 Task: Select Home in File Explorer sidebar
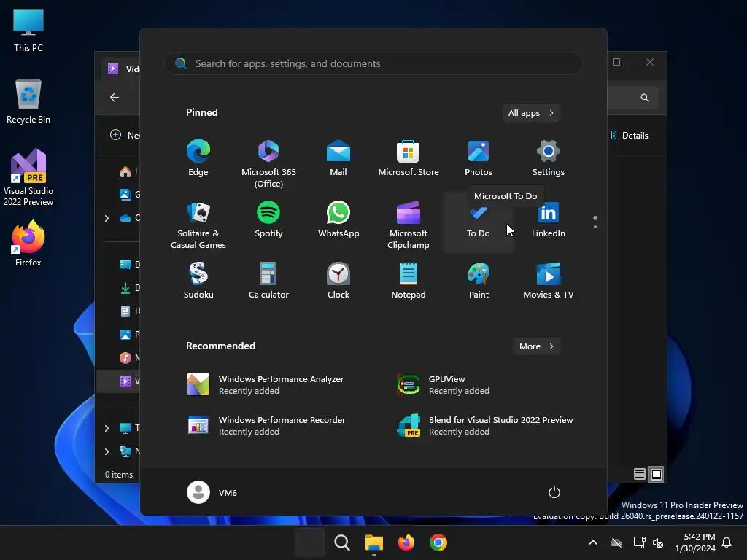tap(128, 171)
